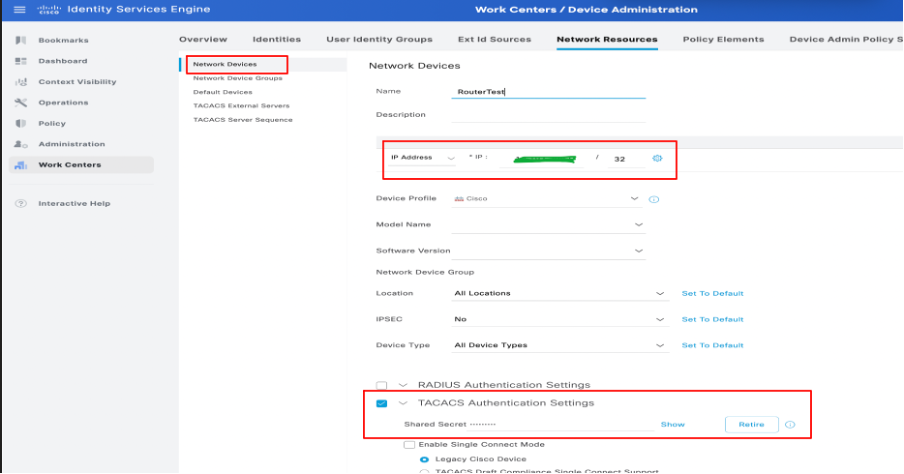Screen dimensions: 904x474
Task: Open Network Device Groups menu item
Action: (x=238, y=78)
